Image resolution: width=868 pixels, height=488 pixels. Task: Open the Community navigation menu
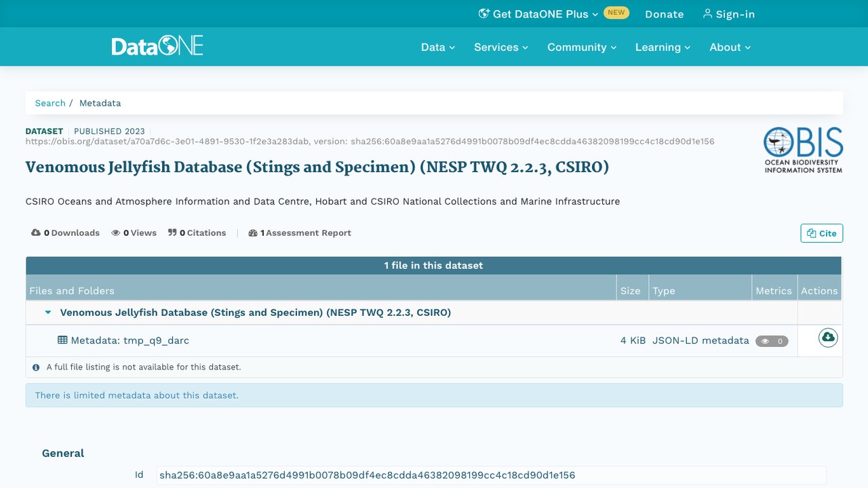(x=582, y=47)
